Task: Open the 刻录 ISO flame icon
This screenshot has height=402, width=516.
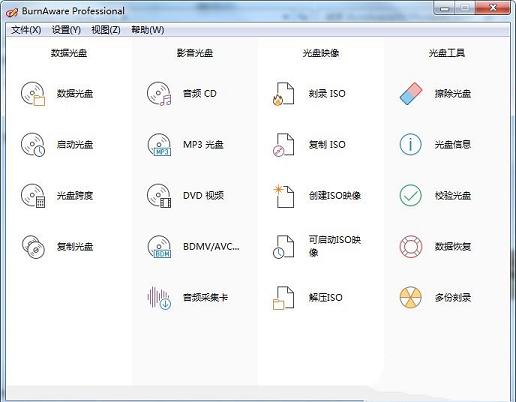Action: pos(283,94)
